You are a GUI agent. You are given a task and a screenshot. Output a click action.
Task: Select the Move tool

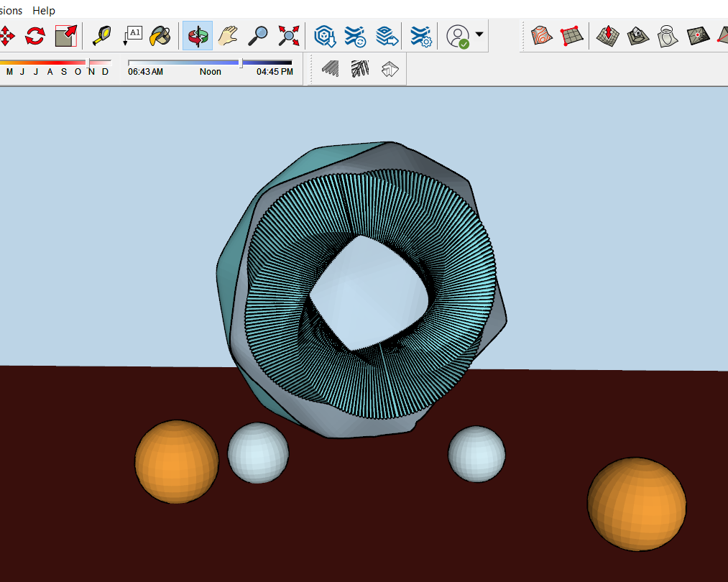click(6, 35)
